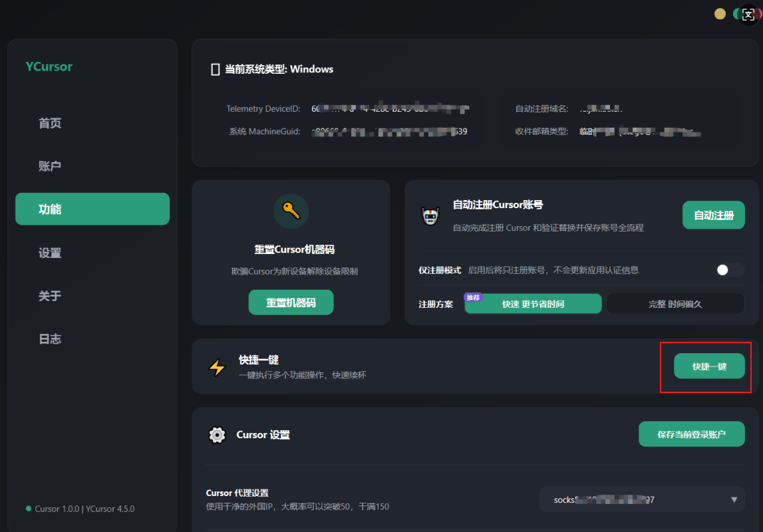The image size is (763, 532).
Task: Click the blurred Telemetry DeviceID value
Action: pyautogui.click(x=390, y=109)
